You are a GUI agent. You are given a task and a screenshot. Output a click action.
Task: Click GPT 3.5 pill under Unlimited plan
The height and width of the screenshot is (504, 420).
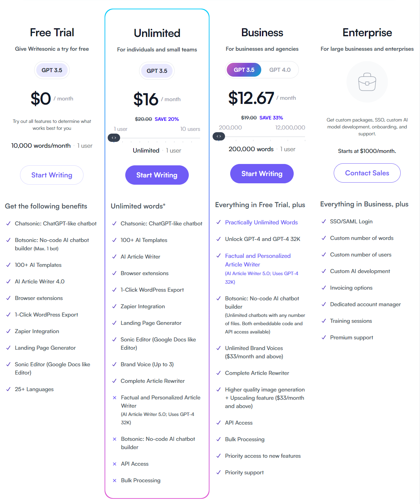tap(157, 71)
